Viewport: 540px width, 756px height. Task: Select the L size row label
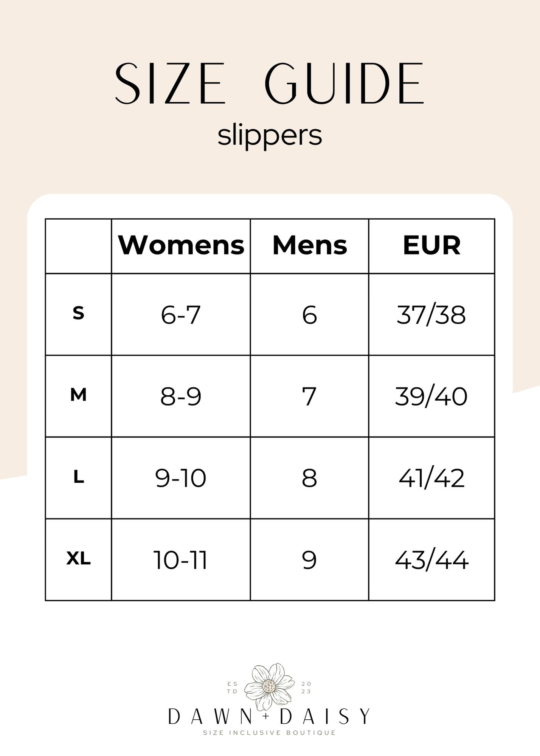pyautogui.click(x=78, y=477)
